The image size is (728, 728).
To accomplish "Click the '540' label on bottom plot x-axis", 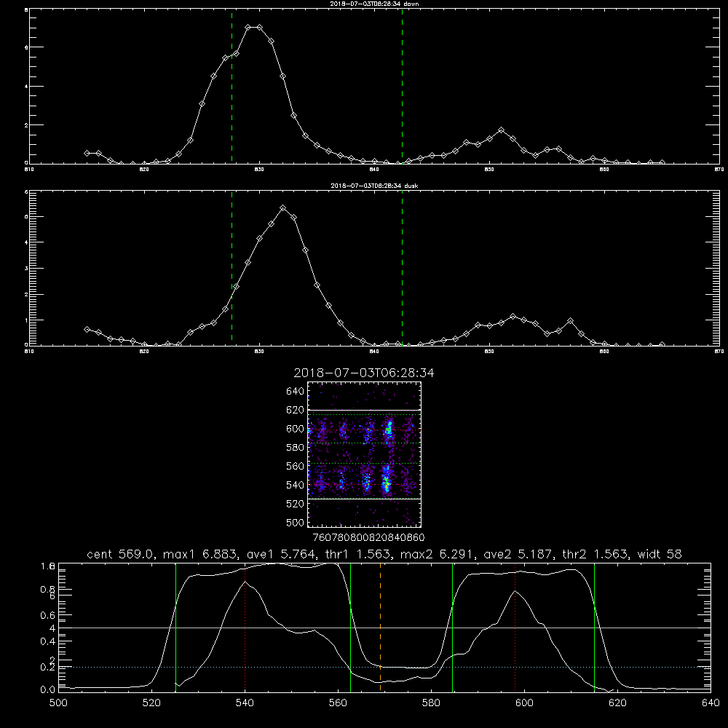I will click(245, 703).
